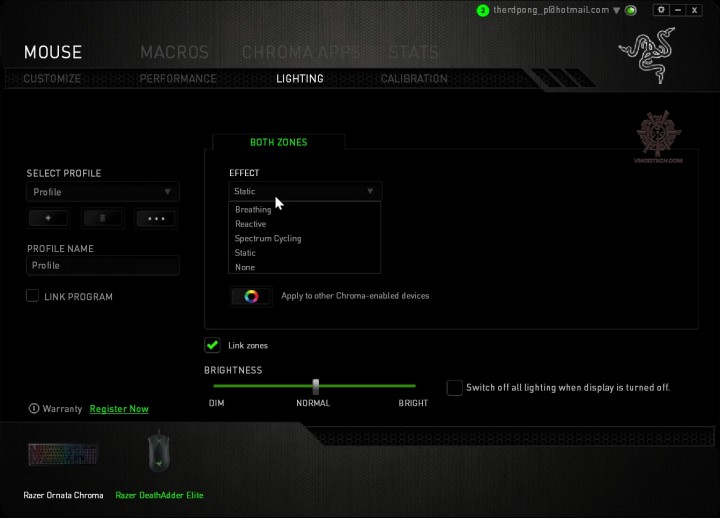This screenshot has height=518, width=720.
Task: Select the Razer DeathAdder Elite mouse thumbnail
Action: pyautogui.click(x=159, y=451)
